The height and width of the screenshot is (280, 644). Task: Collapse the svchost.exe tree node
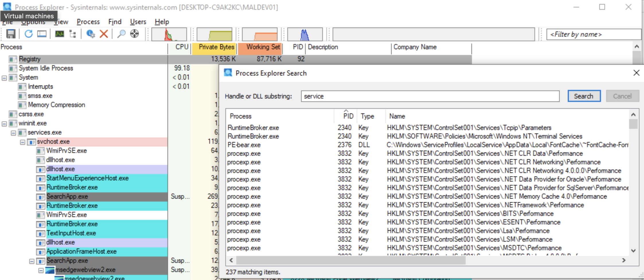pos(23,142)
